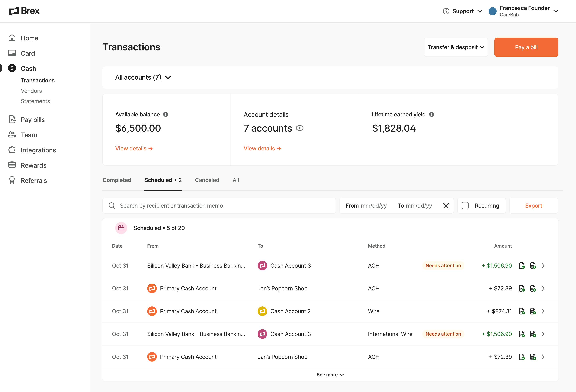Image resolution: width=576 pixels, height=392 pixels.
Task: Open the Support dropdown
Action: [x=462, y=11]
